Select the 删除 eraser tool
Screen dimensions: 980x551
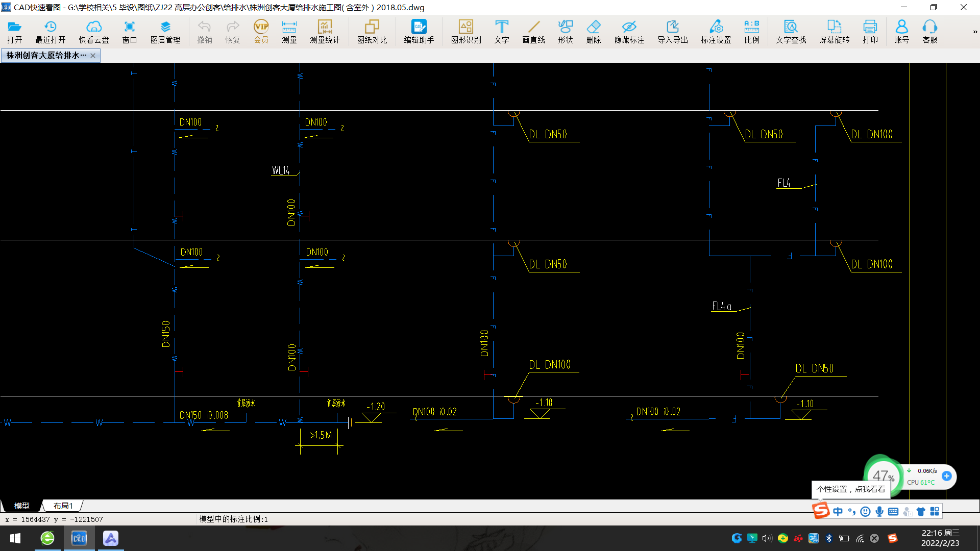click(593, 32)
